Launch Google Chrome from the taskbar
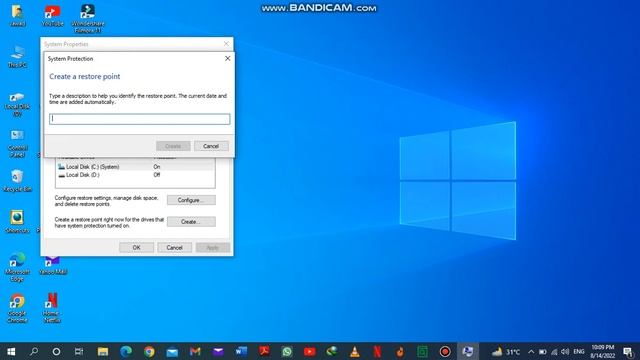This screenshot has width=640, height=360. pos(149,351)
